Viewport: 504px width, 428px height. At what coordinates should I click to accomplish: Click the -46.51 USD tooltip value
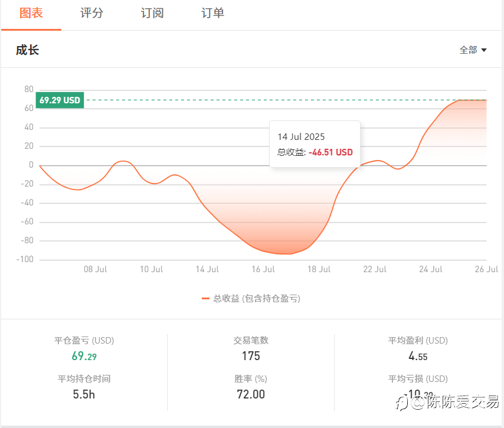tap(330, 152)
